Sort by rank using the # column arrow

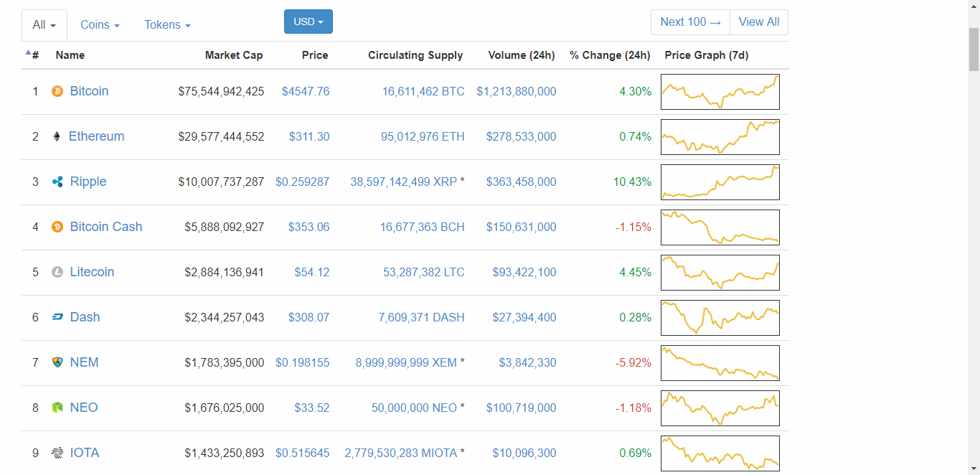pos(28,52)
